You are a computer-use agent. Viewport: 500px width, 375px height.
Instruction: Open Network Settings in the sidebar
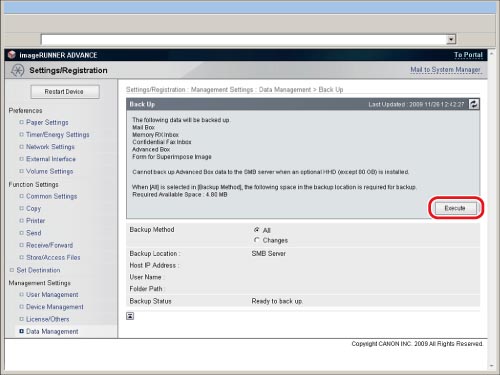[x=50, y=147]
